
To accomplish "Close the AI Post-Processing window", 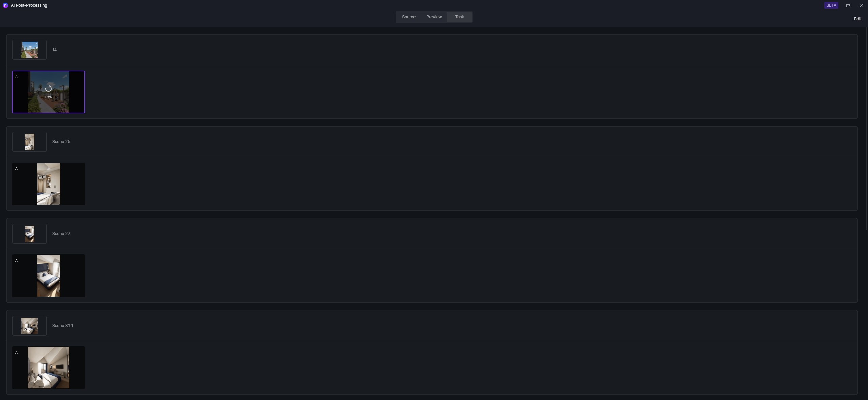I will [861, 5].
